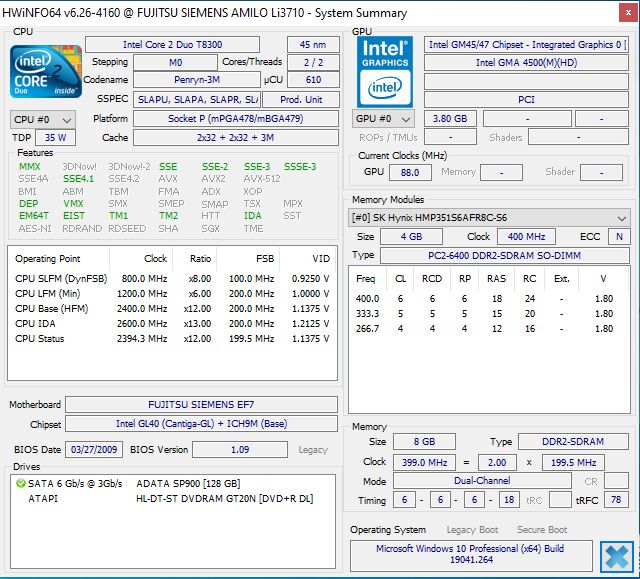Click the 4 GB module size field

[411, 237]
